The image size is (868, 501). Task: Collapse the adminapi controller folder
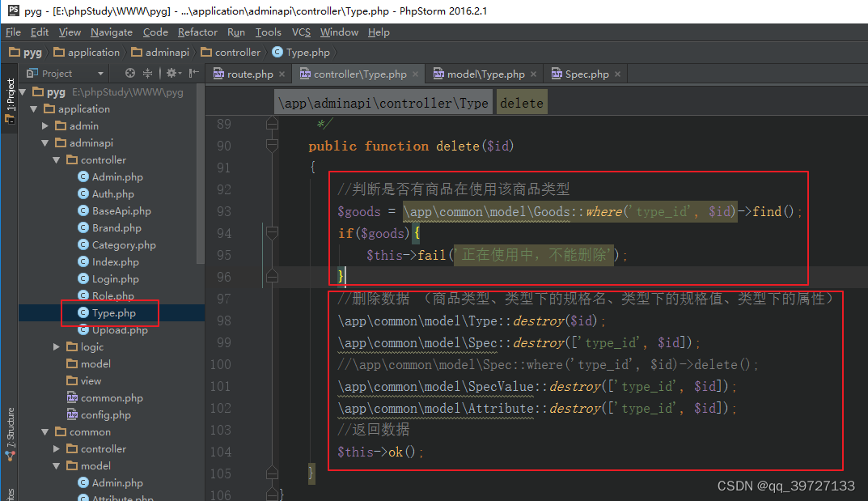(57, 160)
